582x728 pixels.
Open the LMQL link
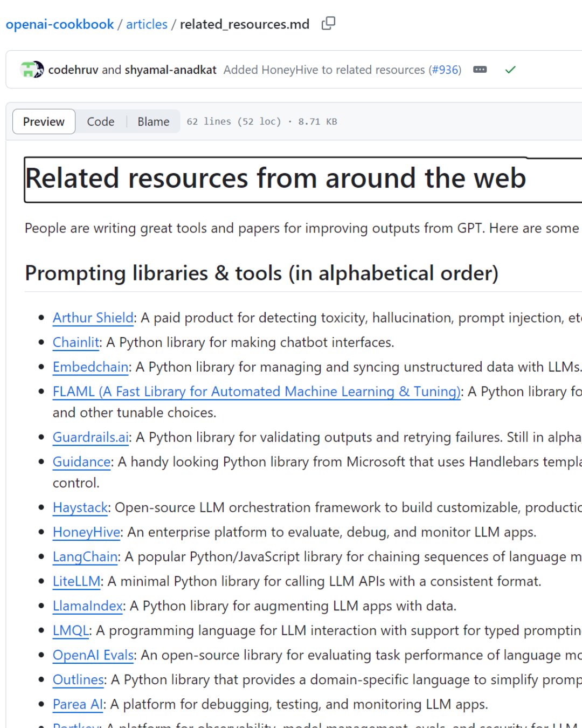71,631
